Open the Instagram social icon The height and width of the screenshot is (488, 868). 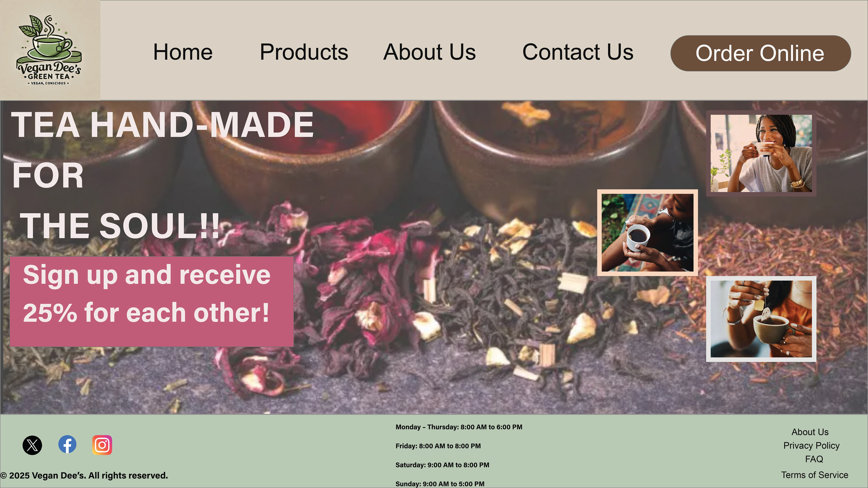[x=102, y=445]
